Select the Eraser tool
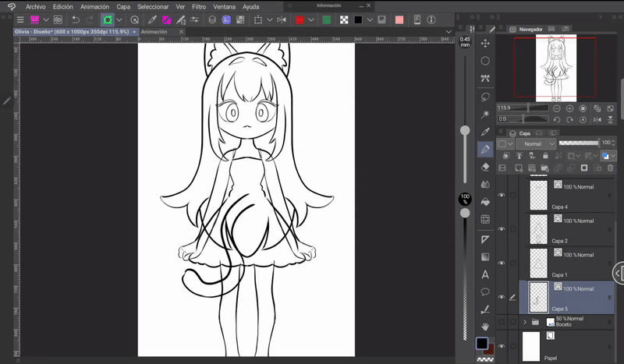624x364 pixels. click(x=485, y=166)
